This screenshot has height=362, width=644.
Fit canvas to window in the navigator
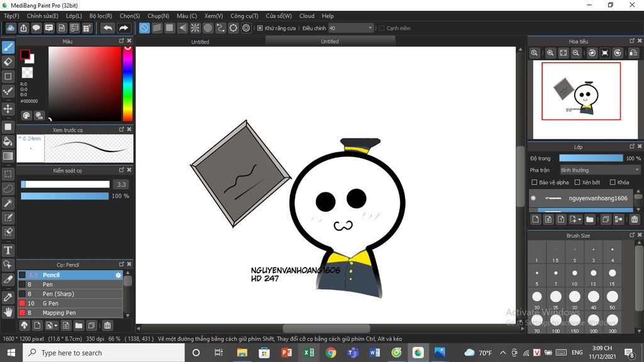[x=563, y=53]
